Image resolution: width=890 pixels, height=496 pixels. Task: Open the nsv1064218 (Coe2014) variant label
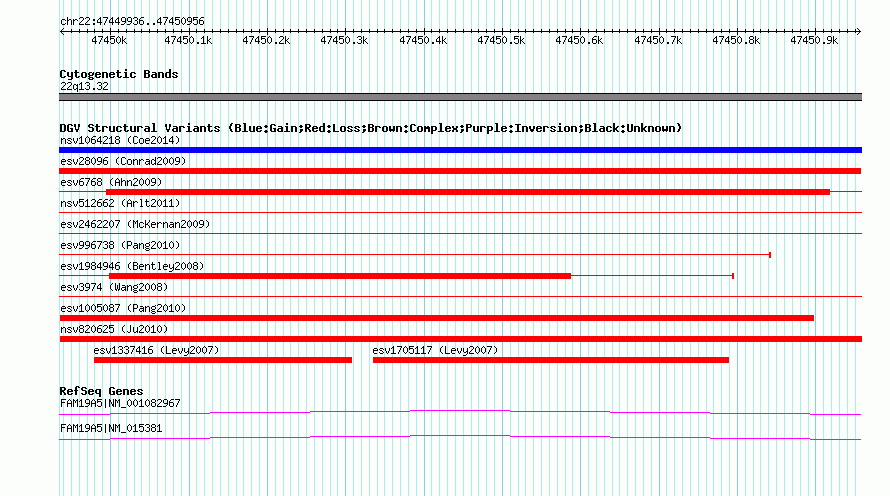point(120,140)
